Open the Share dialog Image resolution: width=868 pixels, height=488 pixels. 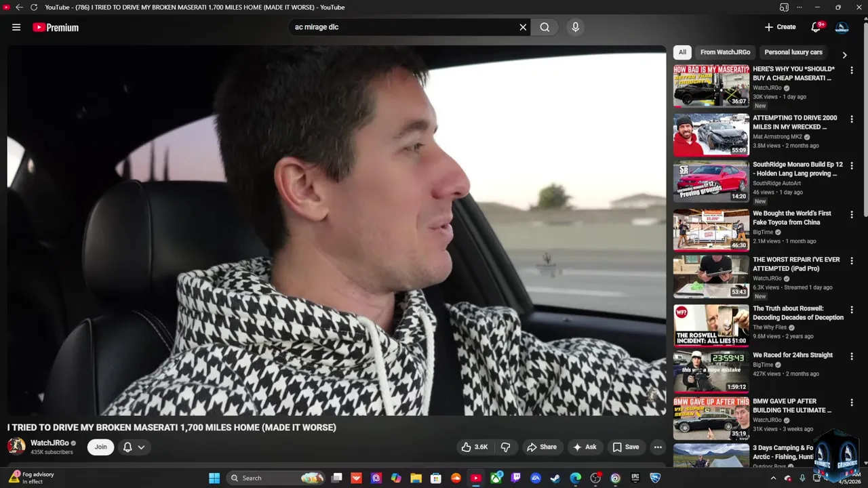pos(542,447)
